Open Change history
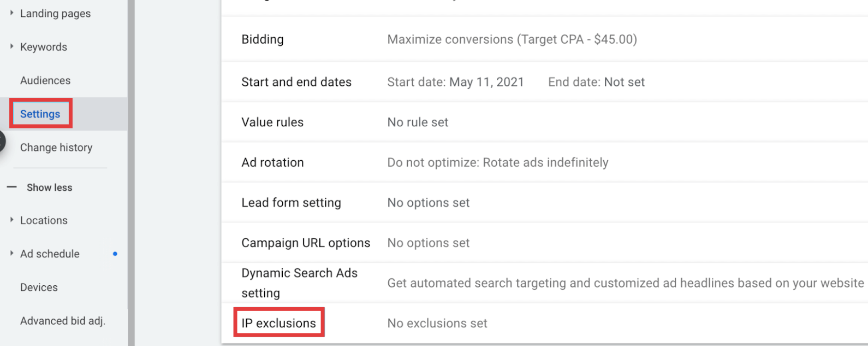The image size is (868, 346). pyautogui.click(x=56, y=148)
